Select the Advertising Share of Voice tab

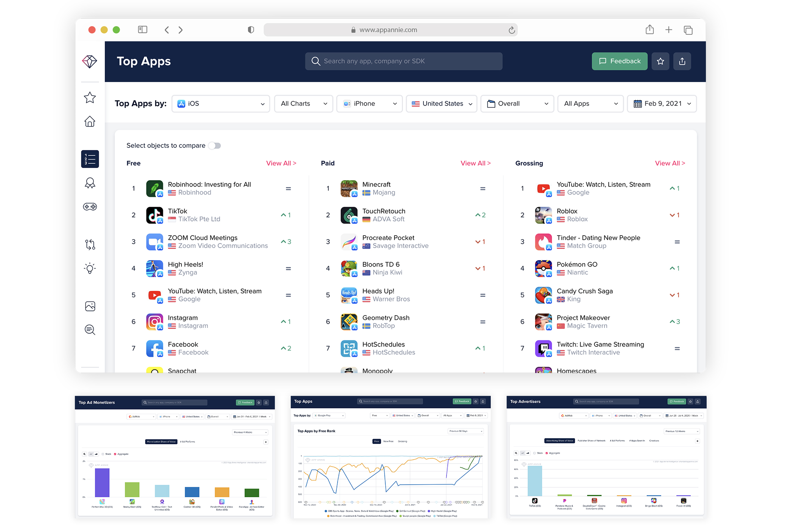(560, 440)
